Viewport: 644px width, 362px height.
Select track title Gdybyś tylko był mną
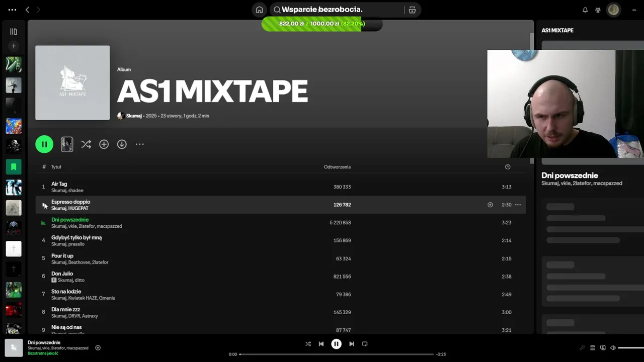(x=76, y=237)
